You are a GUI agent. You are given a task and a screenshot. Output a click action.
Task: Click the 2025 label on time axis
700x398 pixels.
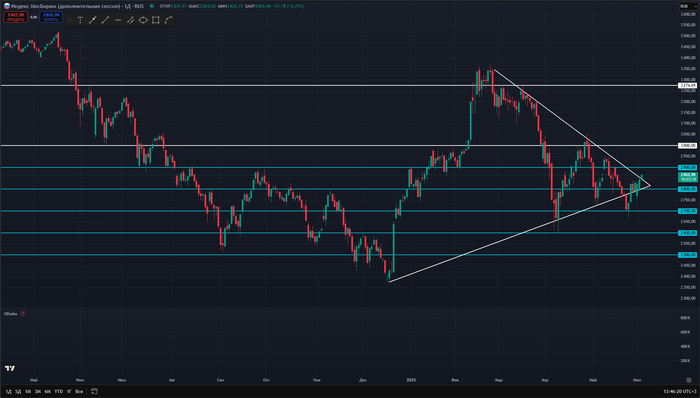pos(411,380)
